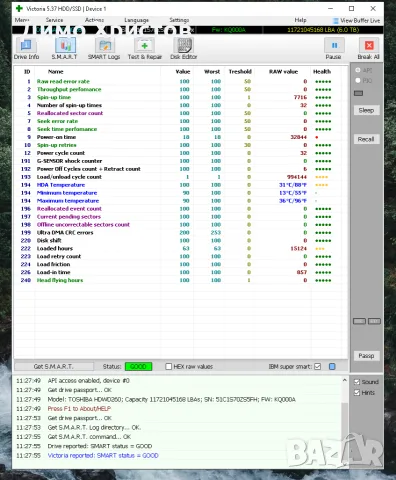Select the API radio button

(x=358, y=70)
